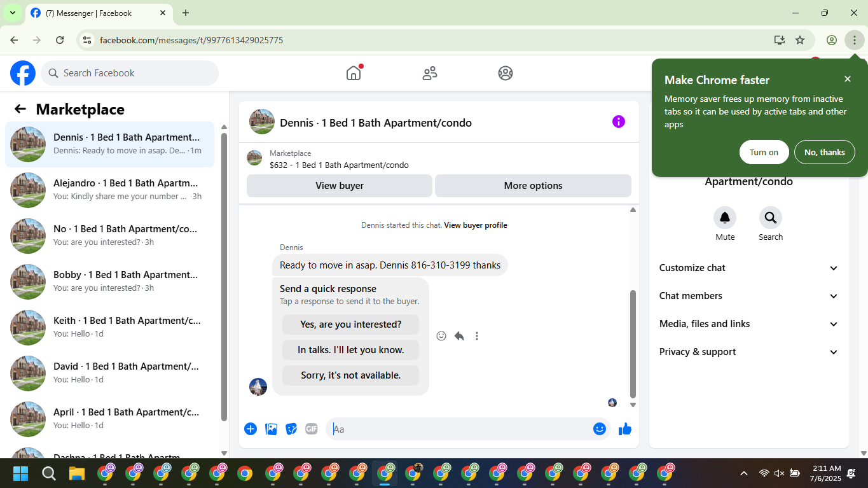Open Keith conversation in the list
The width and height of the screenshot is (868, 488).
110,328
